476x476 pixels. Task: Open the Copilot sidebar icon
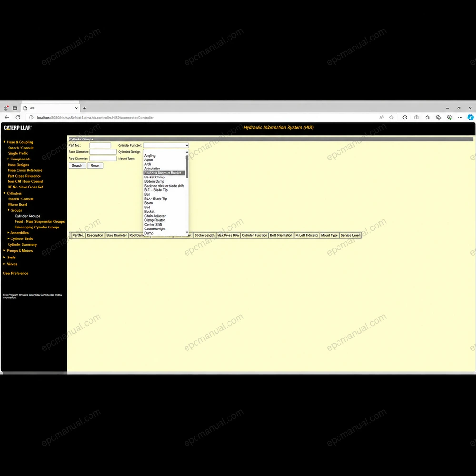point(471,118)
